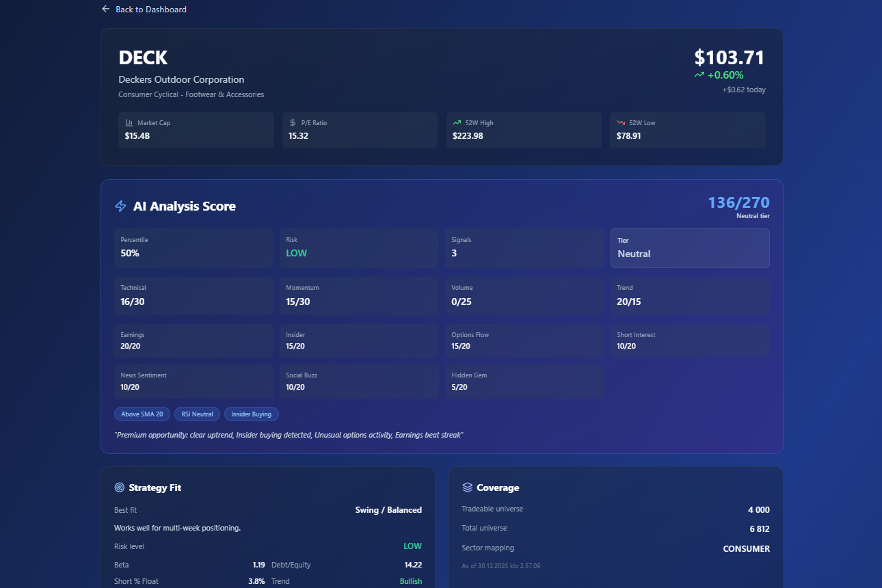Expand the highlighted Tier Neutral card
Viewport: 882px width, 588px height.
point(690,248)
